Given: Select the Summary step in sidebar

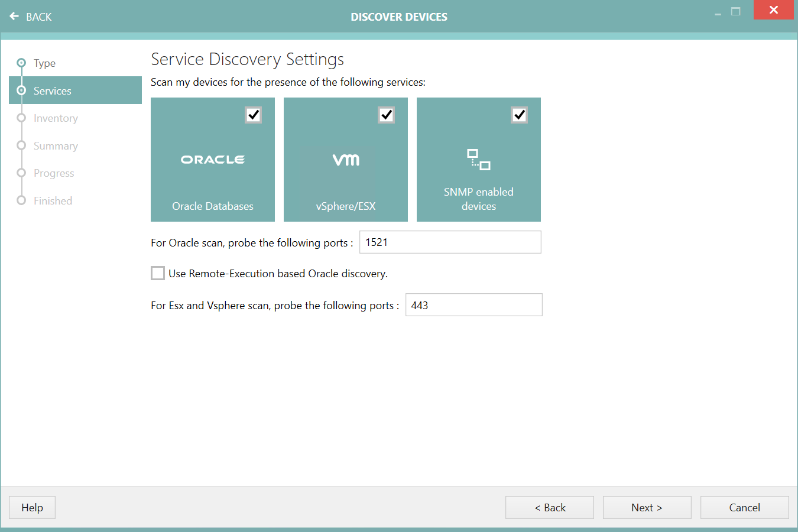Looking at the screenshot, I should pyautogui.click(x=56, y=145).
